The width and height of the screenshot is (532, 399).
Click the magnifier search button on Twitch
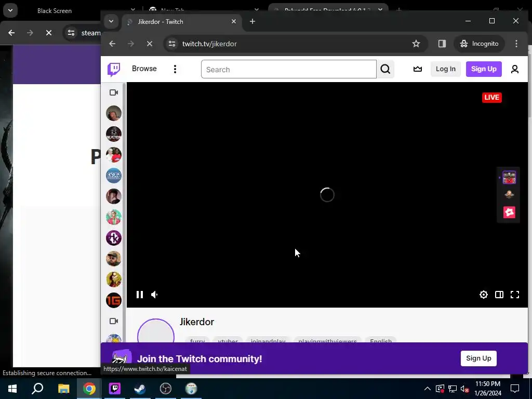click(x=385, y=69)
